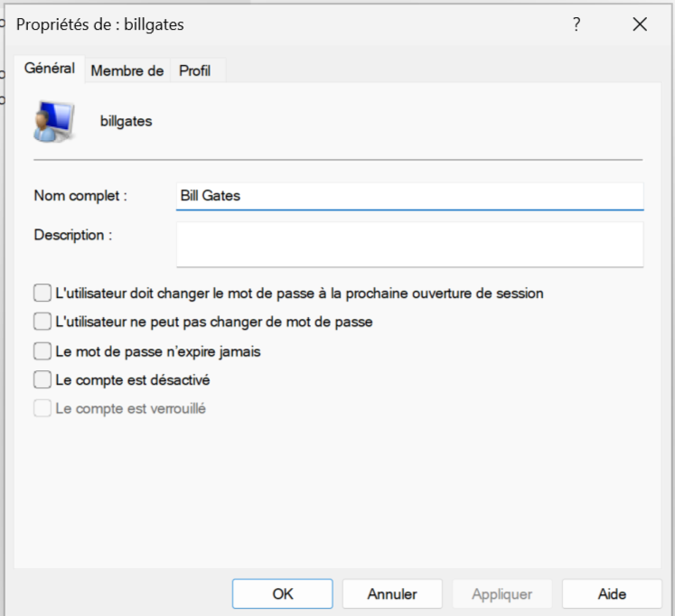Screen dimensions: 675x616
Task: Switch to the Général tab
Action: 50,69
